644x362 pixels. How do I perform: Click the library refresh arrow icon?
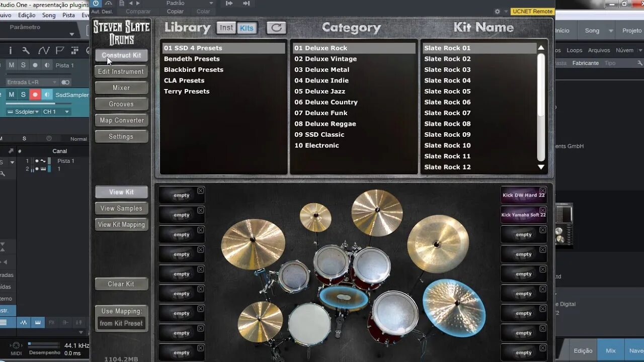276,28
